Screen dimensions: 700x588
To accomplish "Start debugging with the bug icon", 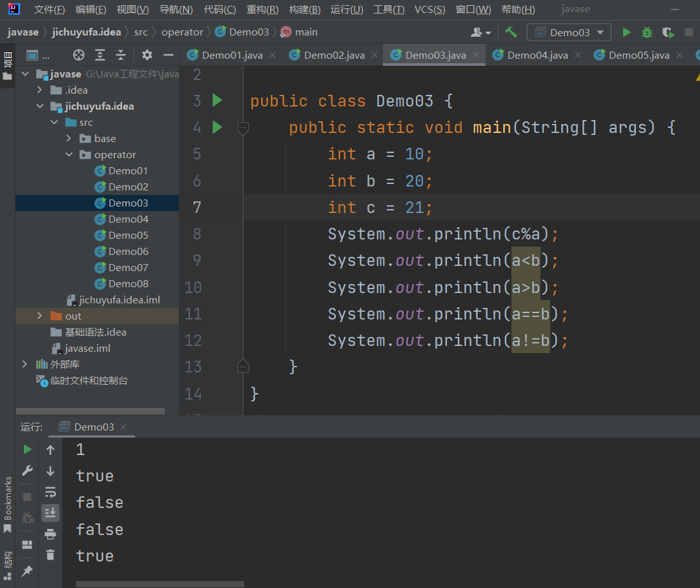I will coord(647,32).
